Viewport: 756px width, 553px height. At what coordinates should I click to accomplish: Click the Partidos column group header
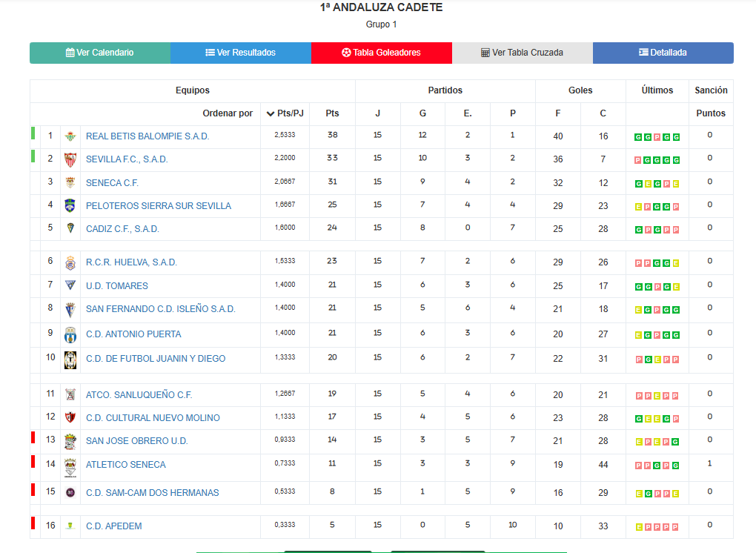pyautogui.click(x=445, y=90)
